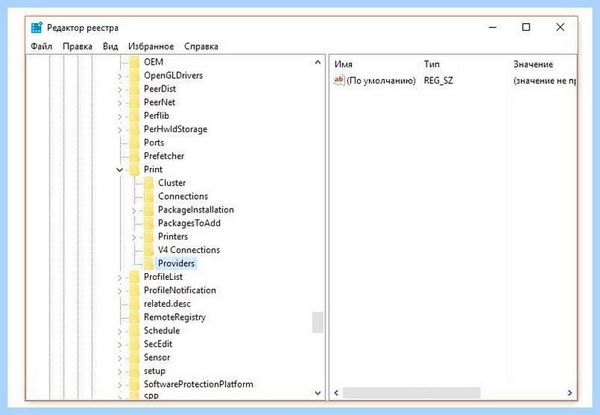Click the ab string icon of (По умолчанию)
The image size is (600, 415).
(339, 80)
